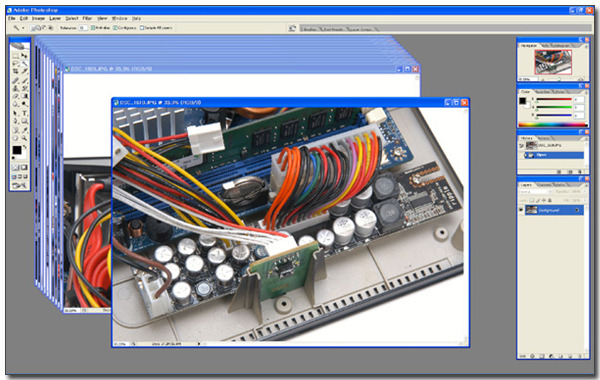This screenshot has height=380, width=600.
Task: Open the tool preset picker dropdown arrow
Action: (23, 28)
